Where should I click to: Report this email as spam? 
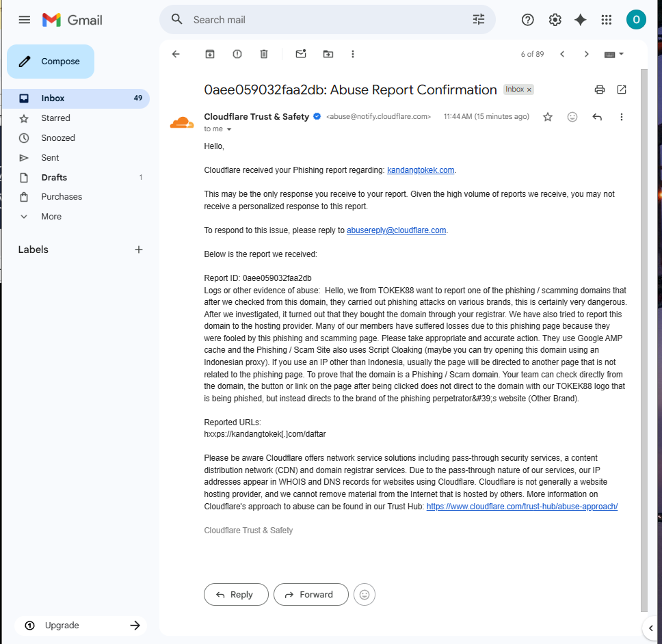(237, 54)
